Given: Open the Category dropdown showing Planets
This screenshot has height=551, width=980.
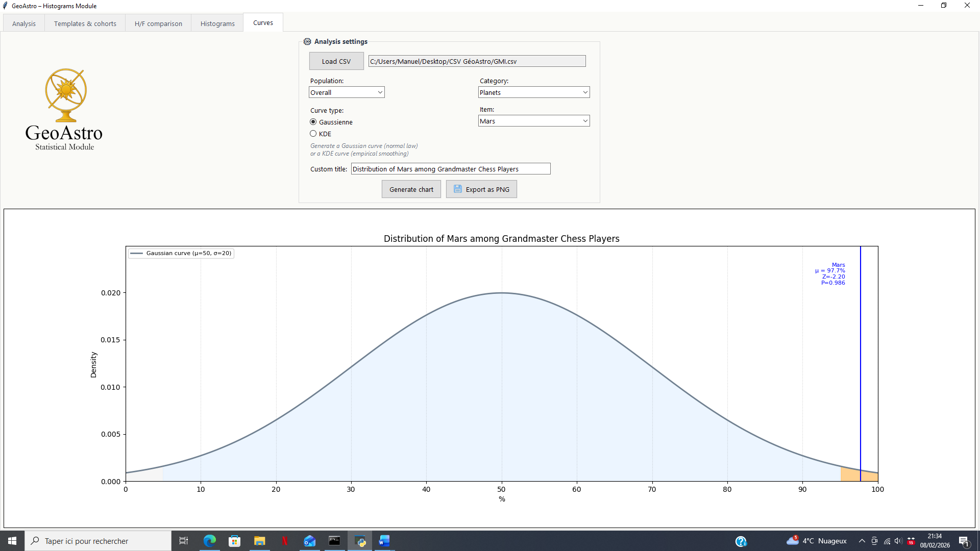Looking at the screenshot, I should click(533, 92).
